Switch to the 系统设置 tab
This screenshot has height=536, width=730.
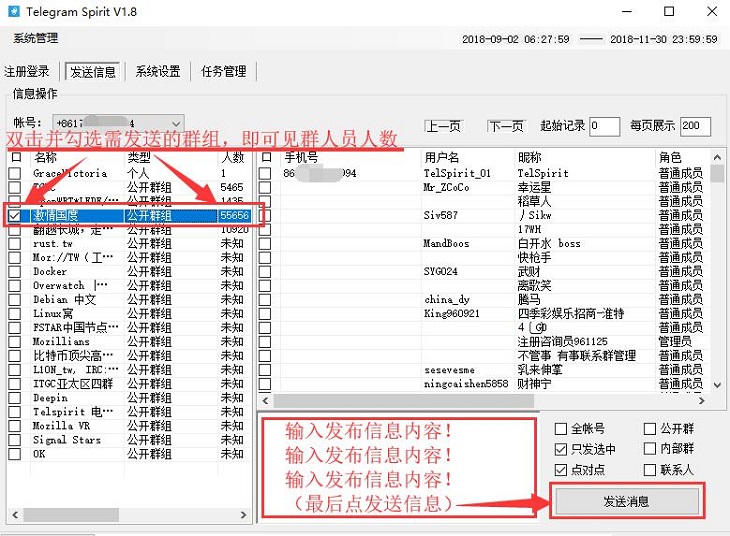pos(158,72)
